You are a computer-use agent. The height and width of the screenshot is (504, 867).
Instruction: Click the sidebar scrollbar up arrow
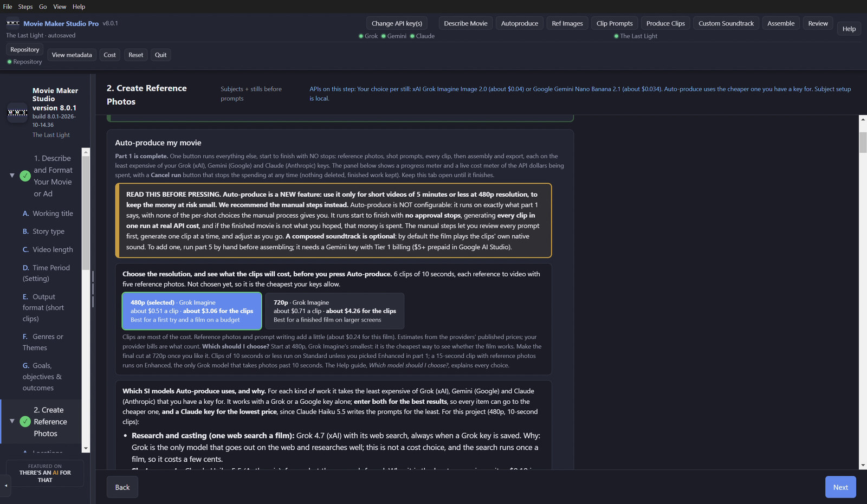click(x=86, y=152)
